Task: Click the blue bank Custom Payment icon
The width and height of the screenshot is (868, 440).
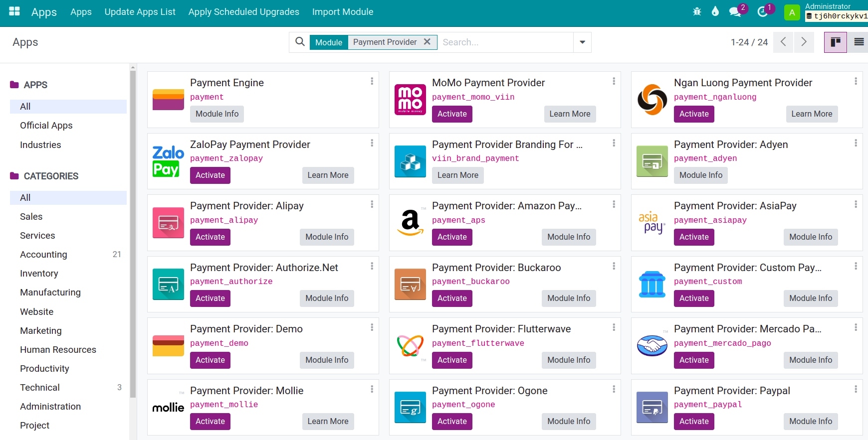Action: pos(652,285)
